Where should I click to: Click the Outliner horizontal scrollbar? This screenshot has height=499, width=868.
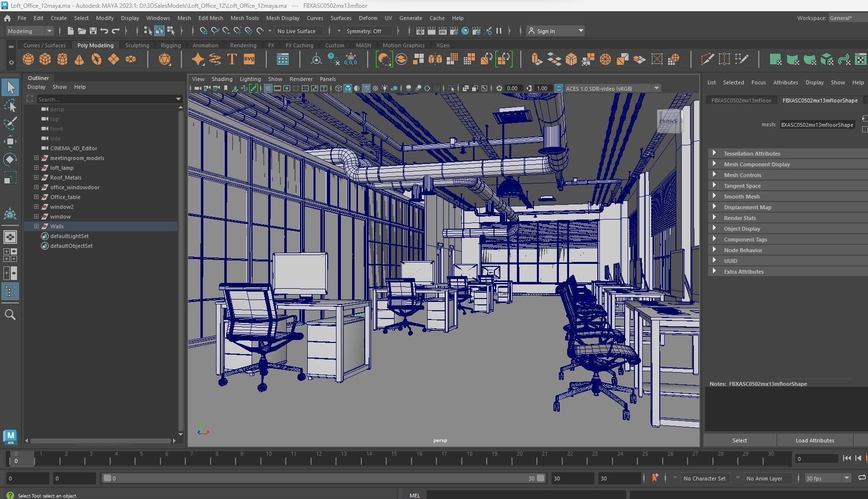[100, 440]
